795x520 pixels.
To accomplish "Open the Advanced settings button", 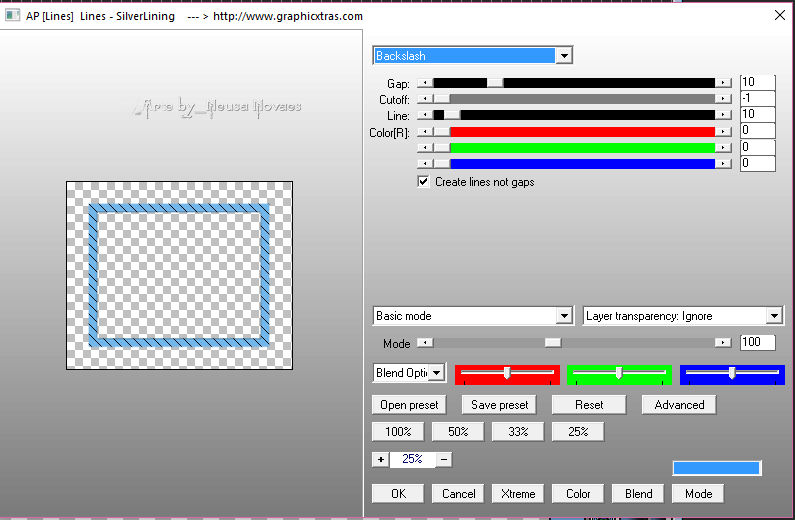I will (x=679, y=405).
